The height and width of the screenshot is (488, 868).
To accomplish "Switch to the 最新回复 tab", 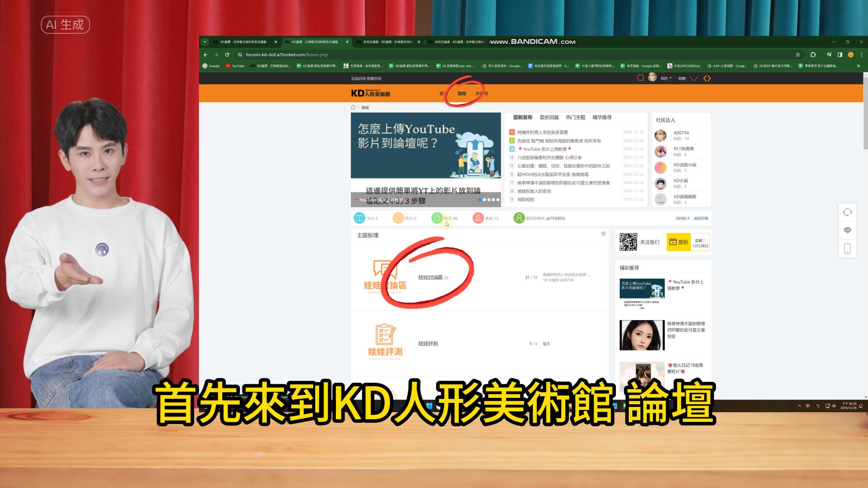I will [x=549, y=117].
